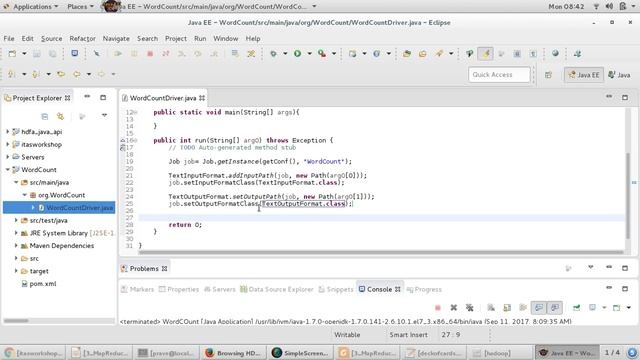The width and height of the screenshot is (640, 360).
Task: Open the Source menu
Action: tap(51, 38)
